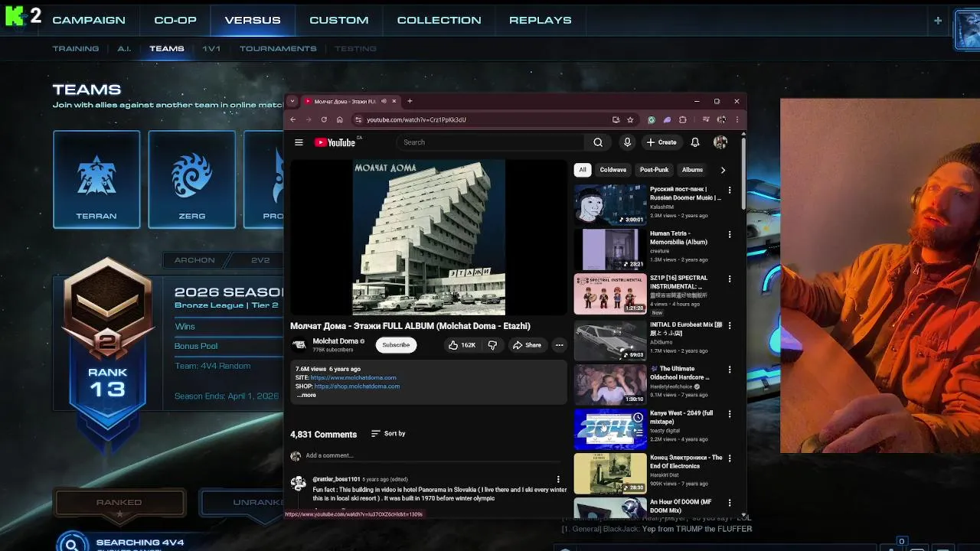Switch to the A.I. sub-tab
The image size is (980, 551).
pos(124,49)
